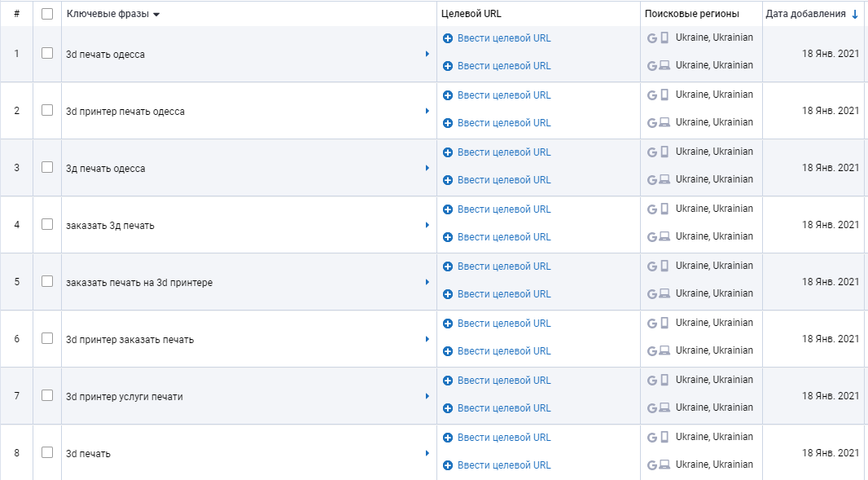Click the desktop device icon in row 7
Image resolution: width=868 pixels, height=480 pixels.
[664, 407]
